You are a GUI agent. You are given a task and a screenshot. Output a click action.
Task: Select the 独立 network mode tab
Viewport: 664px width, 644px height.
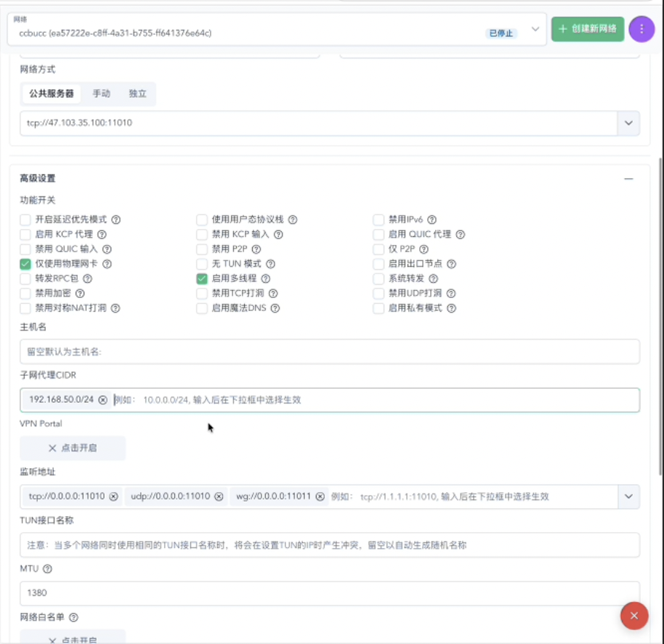coord(137,94)
